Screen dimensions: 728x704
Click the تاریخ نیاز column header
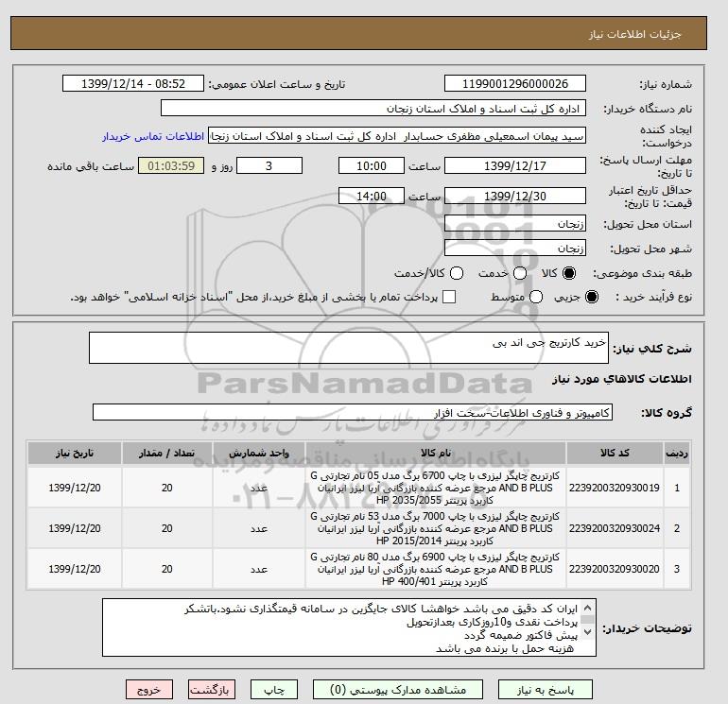coord(75,453)
